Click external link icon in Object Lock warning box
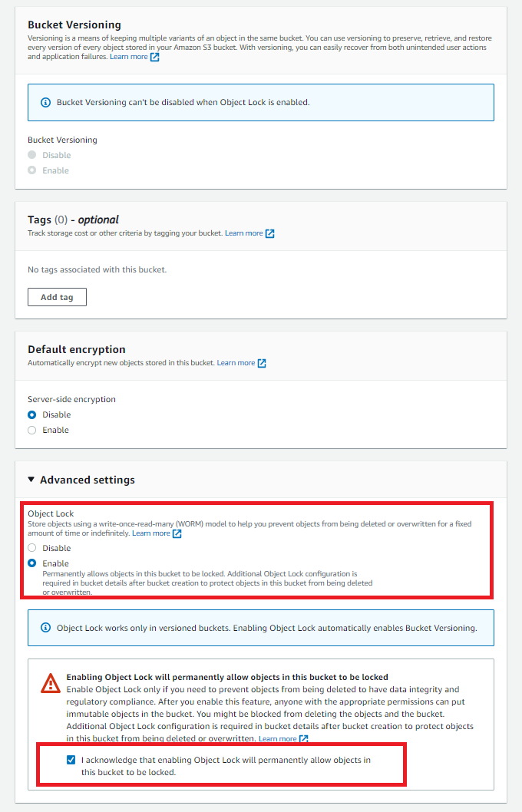Screen dimensions: 522x812 pyautogui.click(x=304, y=739)
